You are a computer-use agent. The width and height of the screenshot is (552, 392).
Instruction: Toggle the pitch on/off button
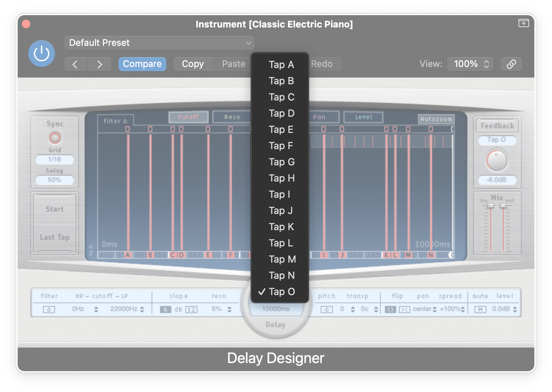[x=326, y=310]
